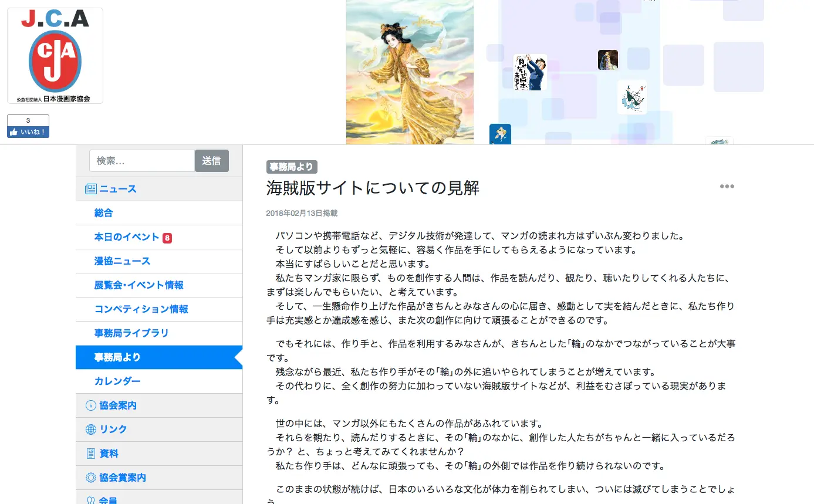Click the J.C.A association logo
Screen dimensions: 814x504
point(55,56)
